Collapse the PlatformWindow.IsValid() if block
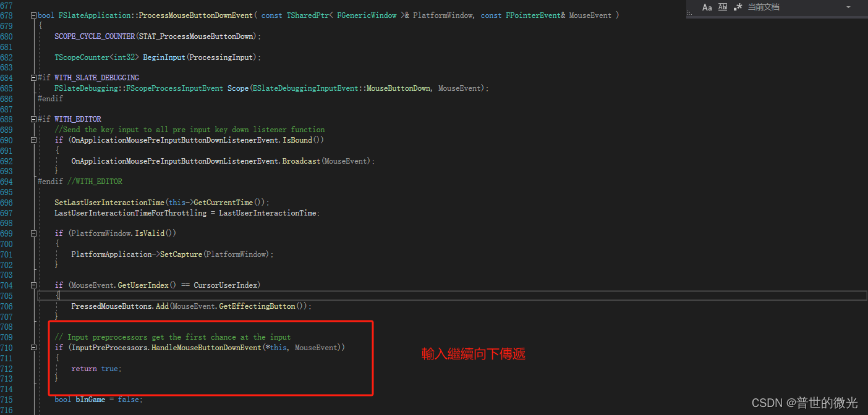 (33, 233)
